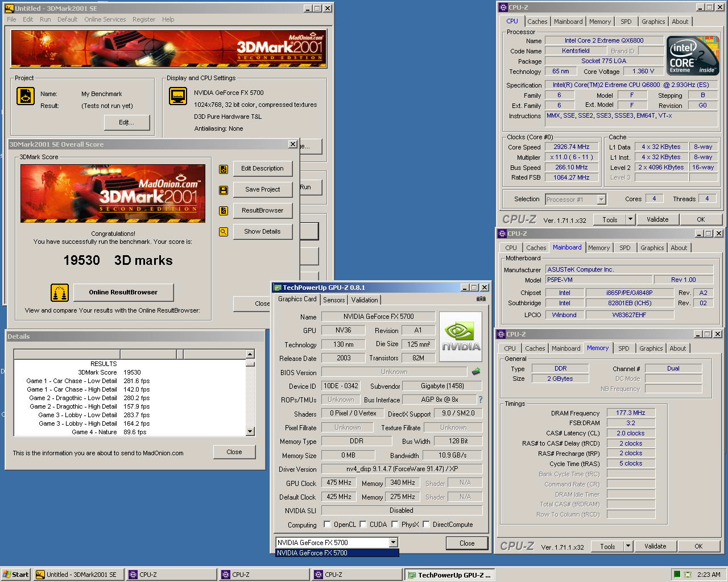Click the ResultBrowser button
Viewport: 728px width, 582px height.
coord(262,211)
